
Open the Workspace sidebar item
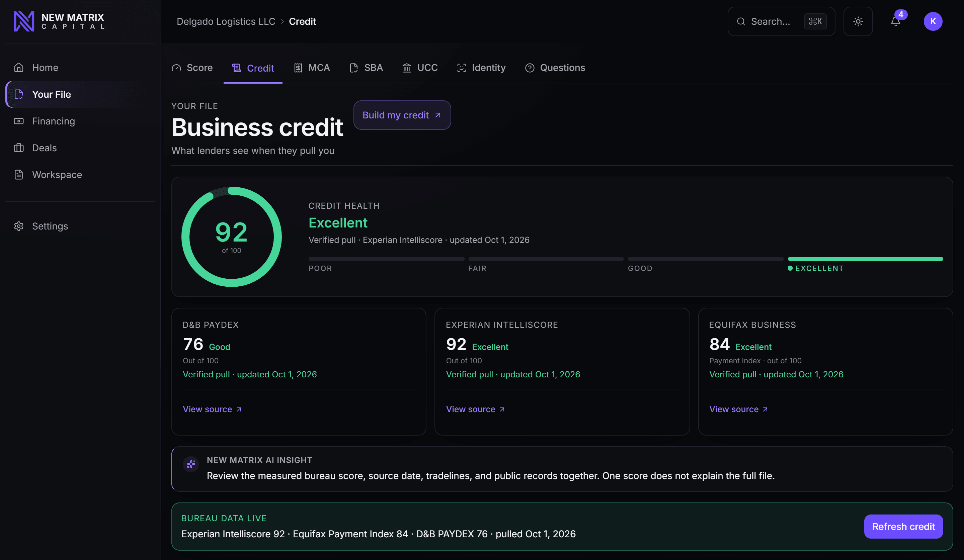point(80,175)
